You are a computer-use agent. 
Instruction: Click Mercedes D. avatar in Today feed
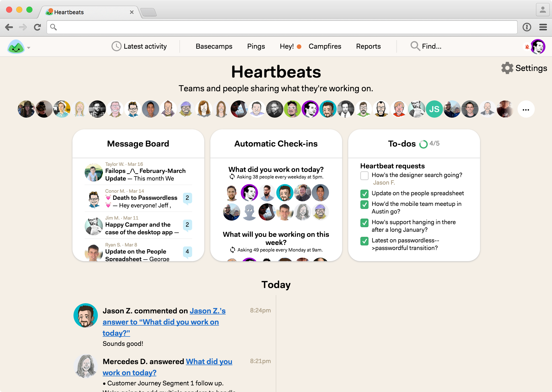coord(86,366)
